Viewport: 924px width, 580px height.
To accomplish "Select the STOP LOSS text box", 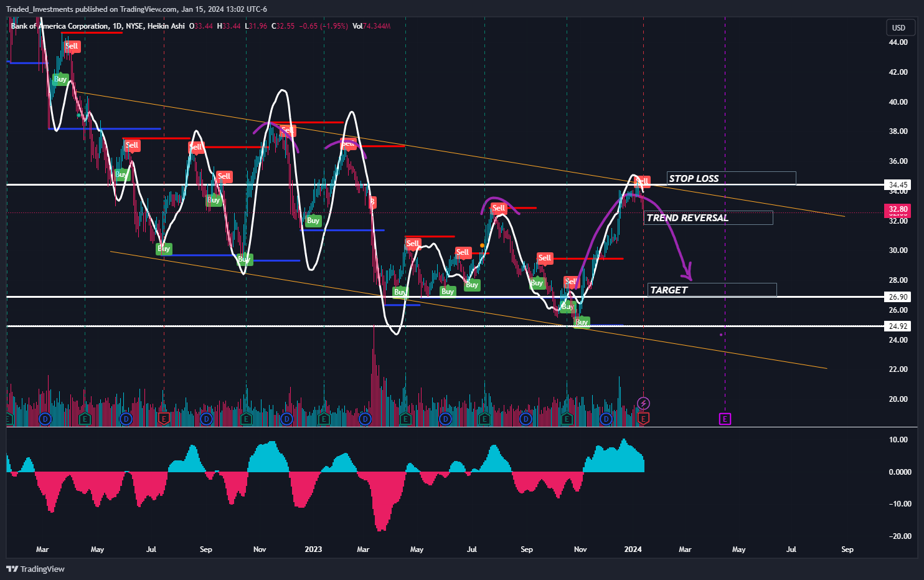I will (x=731, y=178).
